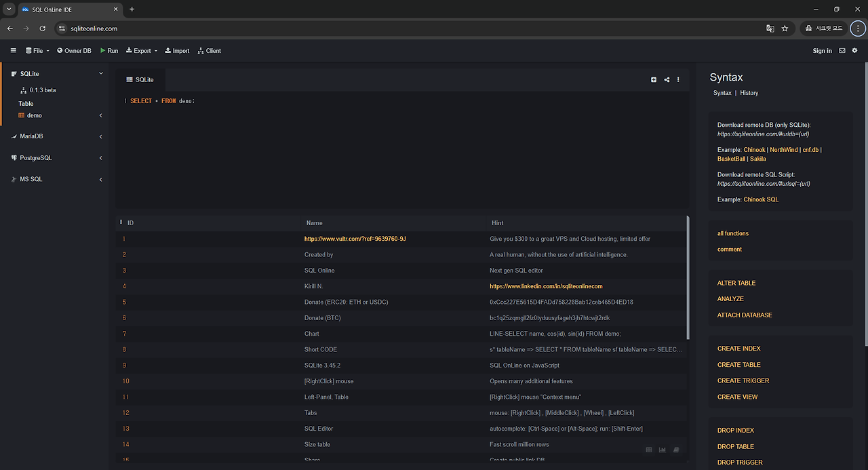Click Import in the toolbar
Screen dimensions: 868x470
tap(177, 50)
